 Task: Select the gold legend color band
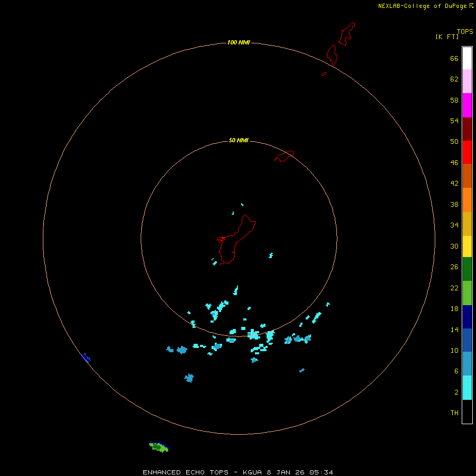[467, 224]
